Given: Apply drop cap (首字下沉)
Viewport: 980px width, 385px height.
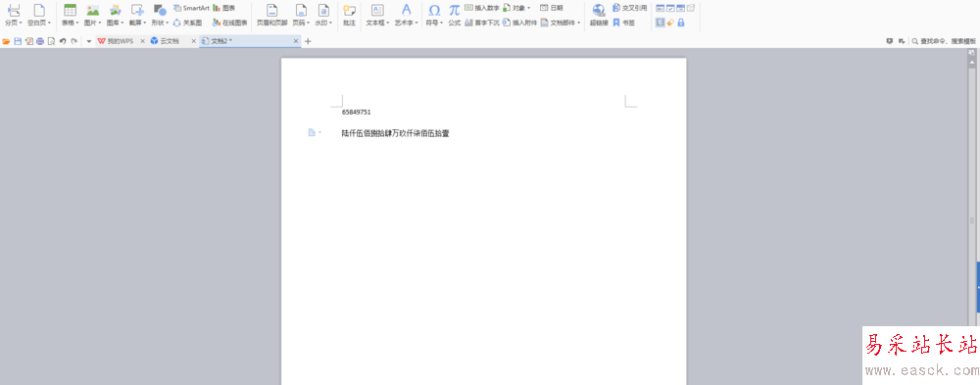Looking at the screenshot, I should tap(482, 23).
